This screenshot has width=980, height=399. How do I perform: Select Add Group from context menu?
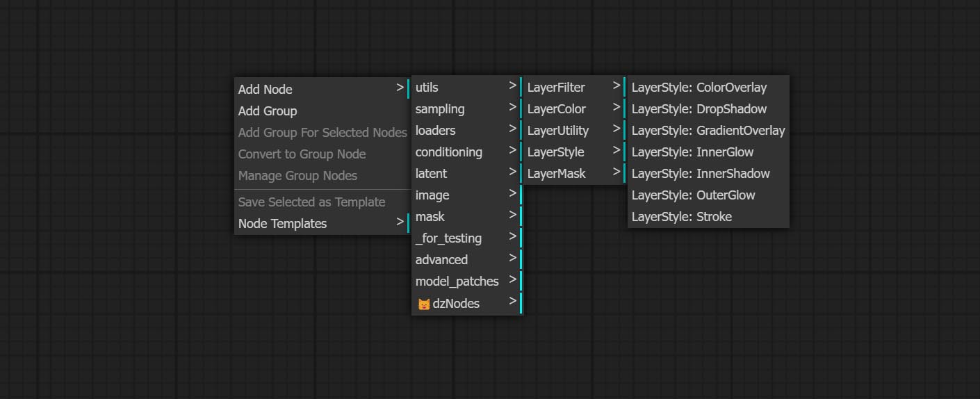268,111
